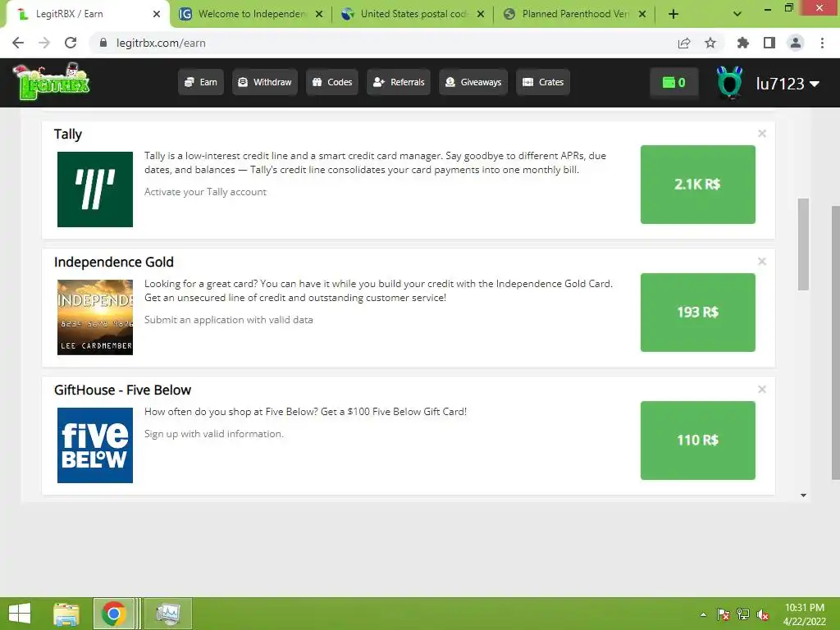Go back to previous page
Image resolution: width=840 pixels, height=630 pixels.
point(18,43)
